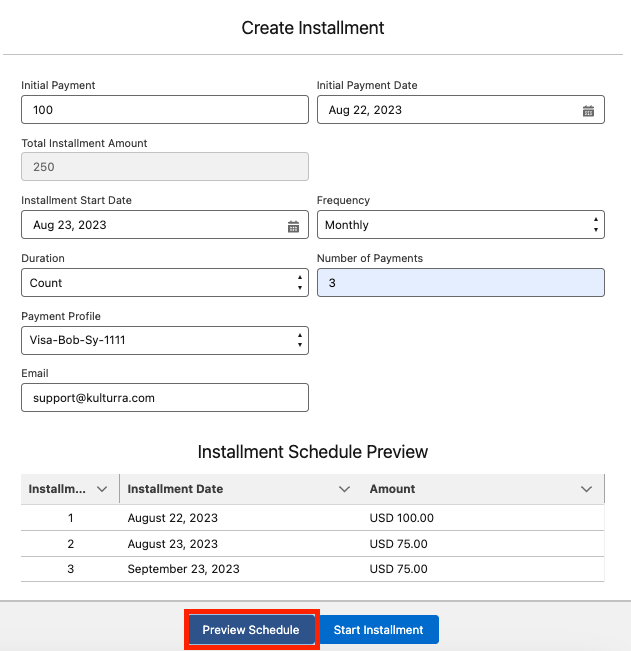The height and width of the screenshot is (651, 631).
Task: Expand the Installment number column header chevron
Action: 101,489
